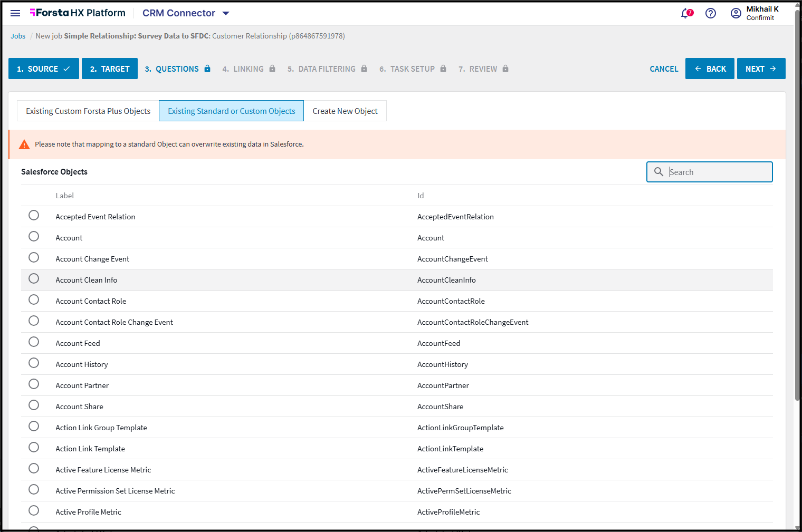
Task: Select Account Contact Role Change Event radio
Action: pyautogui.click(x=34, y=321)
